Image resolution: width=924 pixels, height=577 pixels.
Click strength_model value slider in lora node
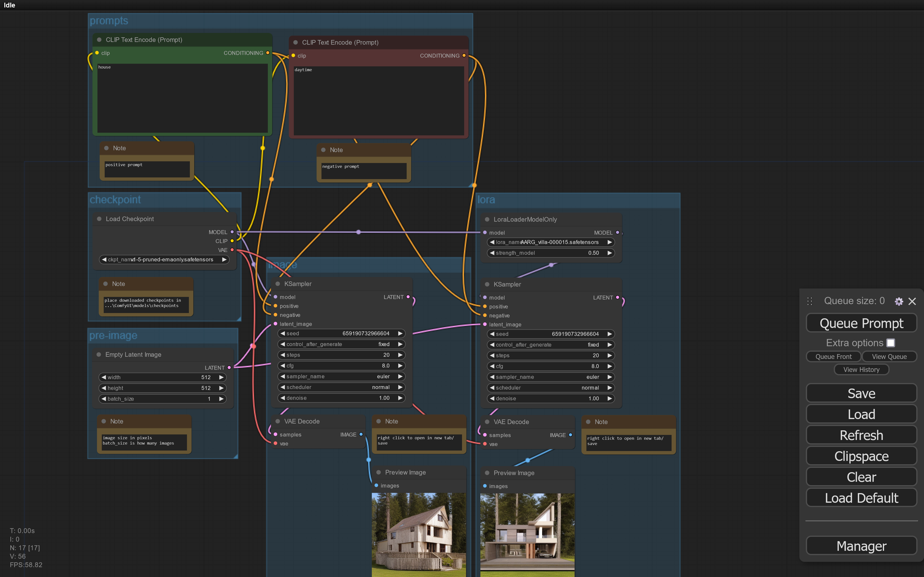(551, 253)
